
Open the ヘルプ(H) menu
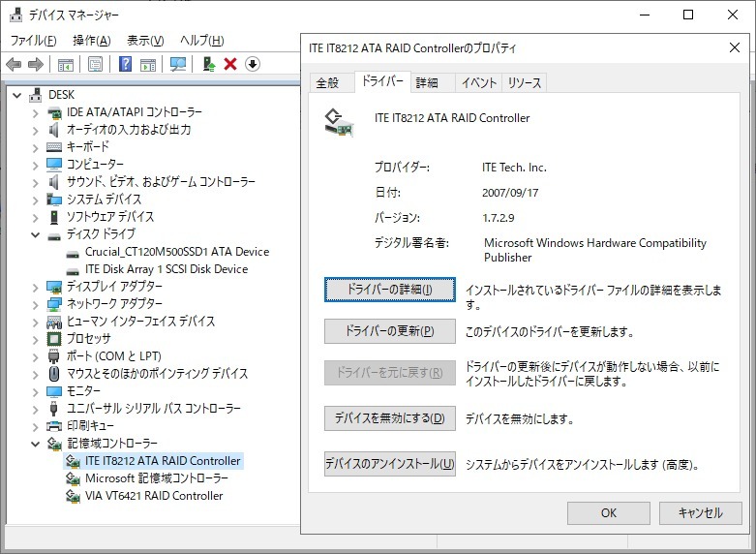pos(202,41)
